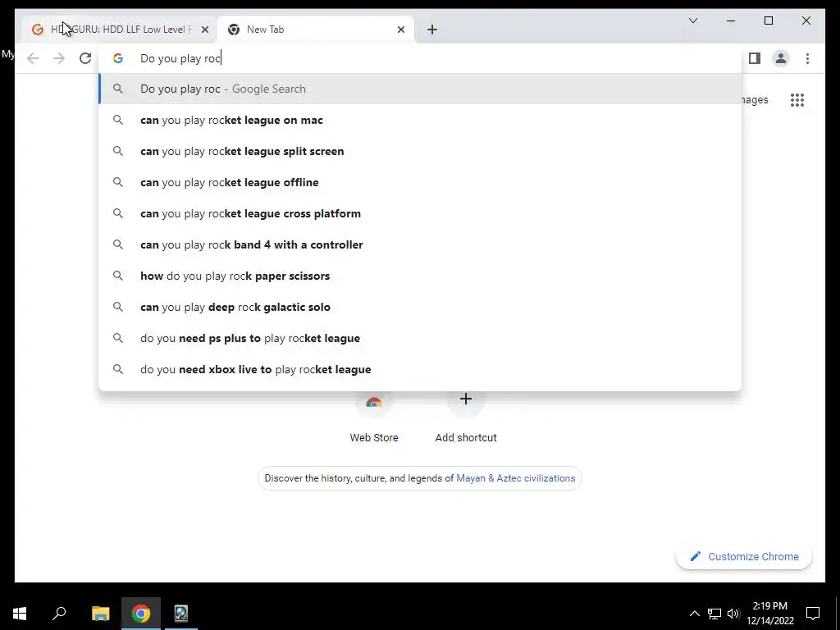Select 'Do you play roc - Google Search' suggestion
The height and width of the screenshot is (630, 840).
[420, 89]
